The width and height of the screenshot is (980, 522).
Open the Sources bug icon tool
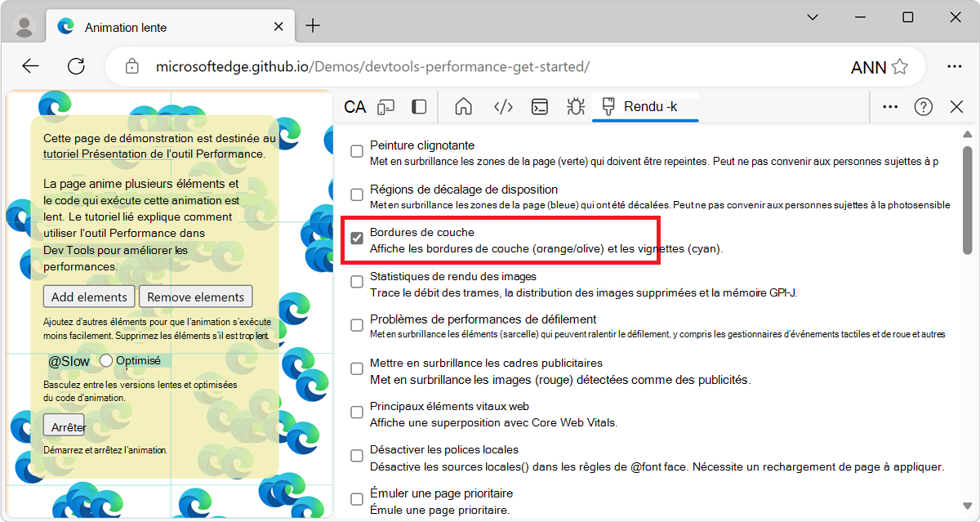click(575, 107)
